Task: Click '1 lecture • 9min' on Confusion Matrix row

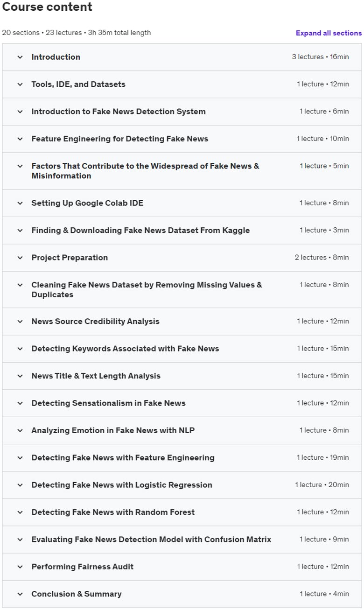Action: (324, 540)
